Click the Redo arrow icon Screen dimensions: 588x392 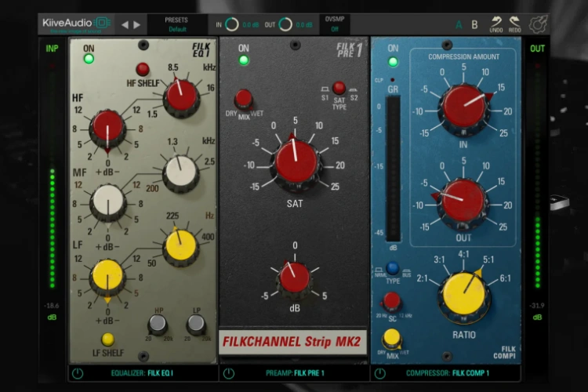pos(514,24)
